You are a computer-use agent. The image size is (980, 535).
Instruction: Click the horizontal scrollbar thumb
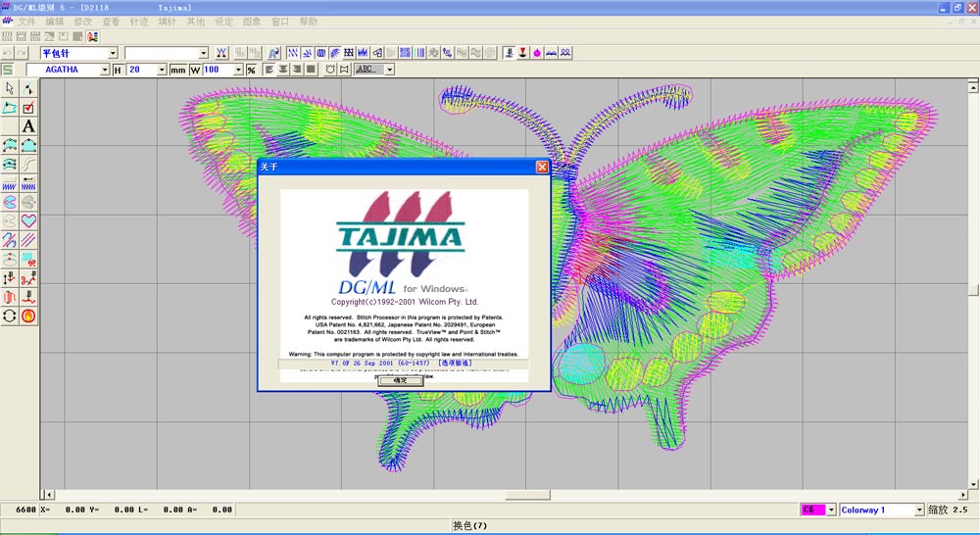[x=527, y=495]
